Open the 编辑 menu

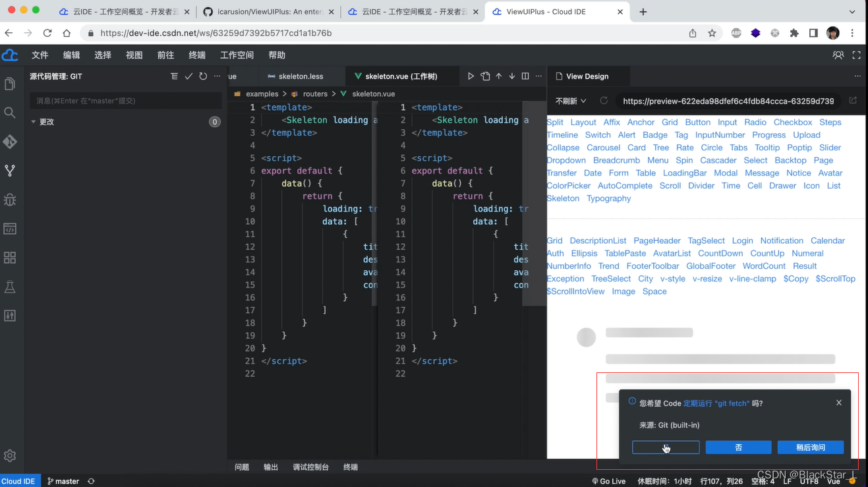click(x=71, y=55)
